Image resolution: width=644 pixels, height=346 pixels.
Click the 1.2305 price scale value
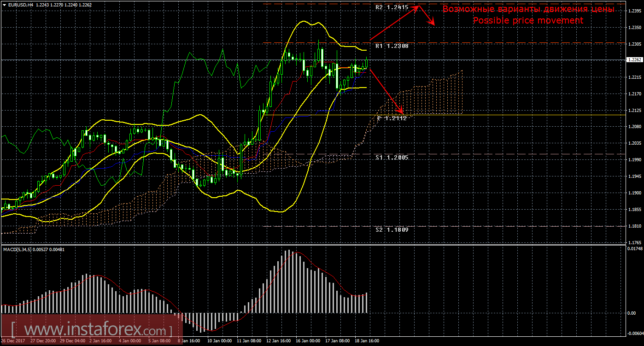tap(635, 45)
